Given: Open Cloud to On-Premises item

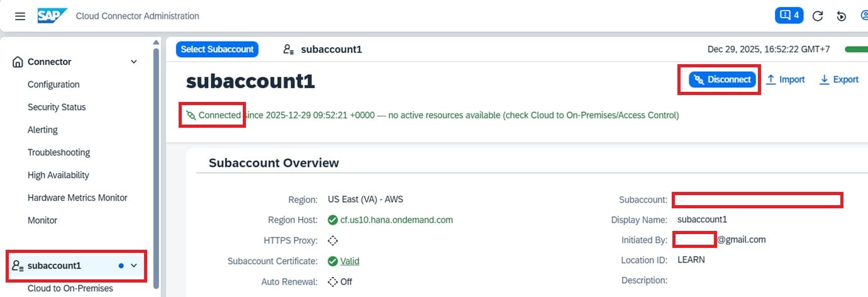Looking at the screenshot, I should [70, 288].
